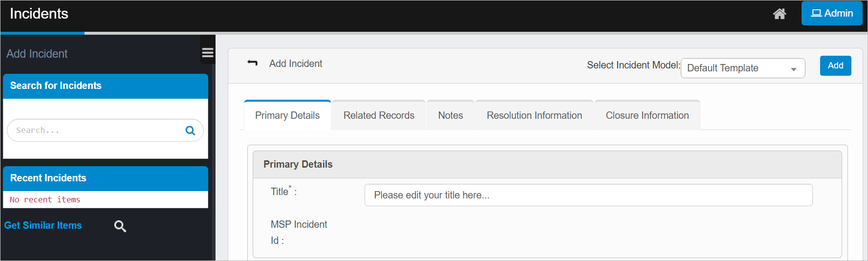The width and height of the screenshot is (868, 261).
Task: Click the magnifier inside the search box
Action: coord(190,130)
